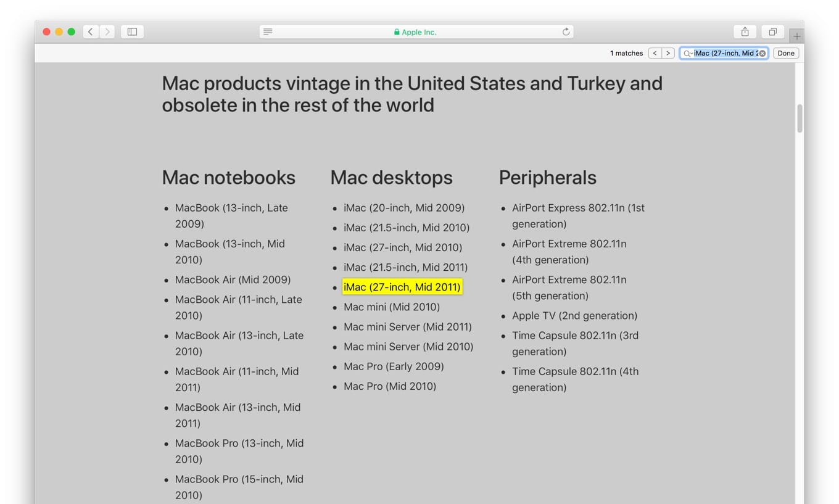
Task: Click Mac mini Server (Mid 2011) item
Action: pos(408,326)
